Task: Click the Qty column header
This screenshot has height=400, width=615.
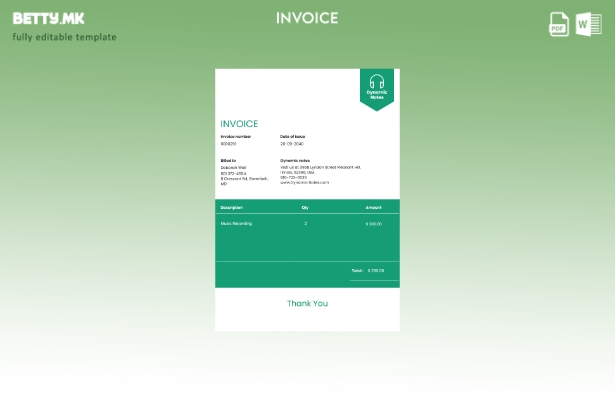Action: coord(305,207)
